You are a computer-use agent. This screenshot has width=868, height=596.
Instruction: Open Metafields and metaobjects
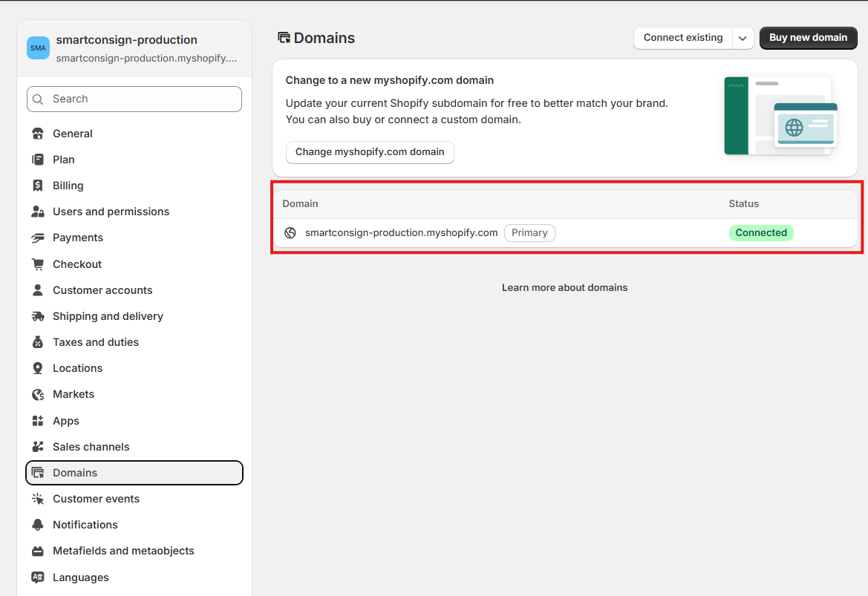point(134,551)
